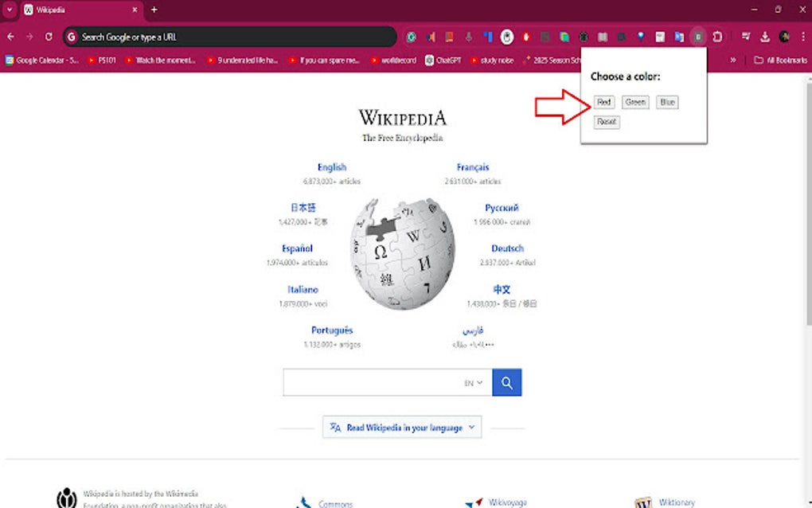This screenshot has width=812, height=508.
Task: Open the Français Wikipedia link
Action: (473, 167)
